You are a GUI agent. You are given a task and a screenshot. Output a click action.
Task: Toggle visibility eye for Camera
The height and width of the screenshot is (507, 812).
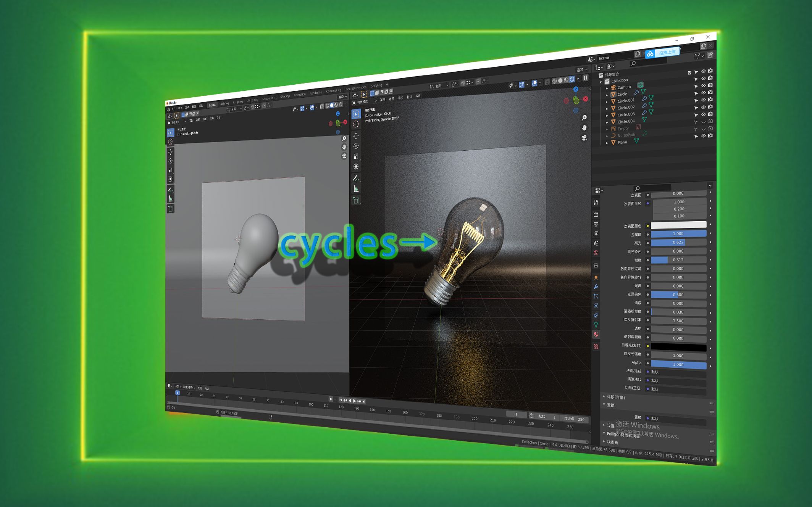click(703, 85)
